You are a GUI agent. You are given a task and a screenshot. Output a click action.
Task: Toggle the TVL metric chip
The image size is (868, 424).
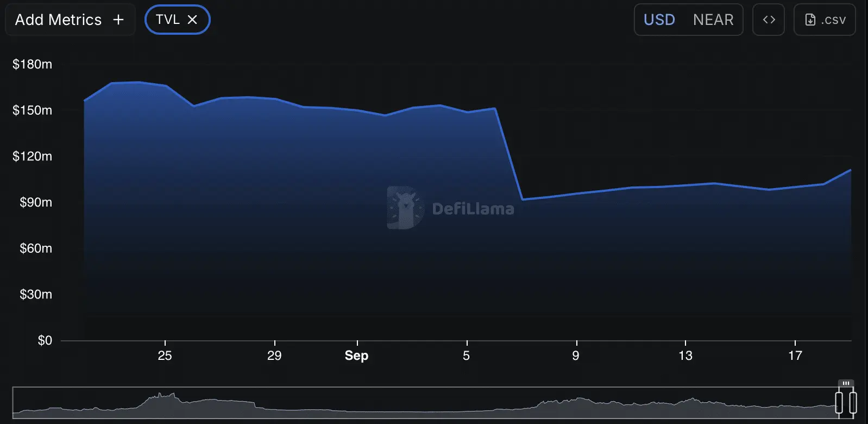click(x=177, y=20)
